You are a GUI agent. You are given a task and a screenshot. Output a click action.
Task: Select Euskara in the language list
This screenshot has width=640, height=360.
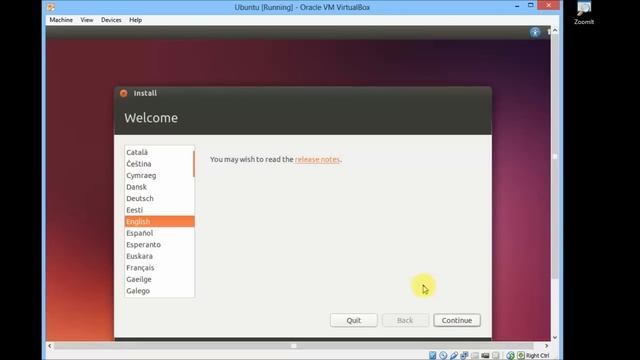click(x=159, y=256)
